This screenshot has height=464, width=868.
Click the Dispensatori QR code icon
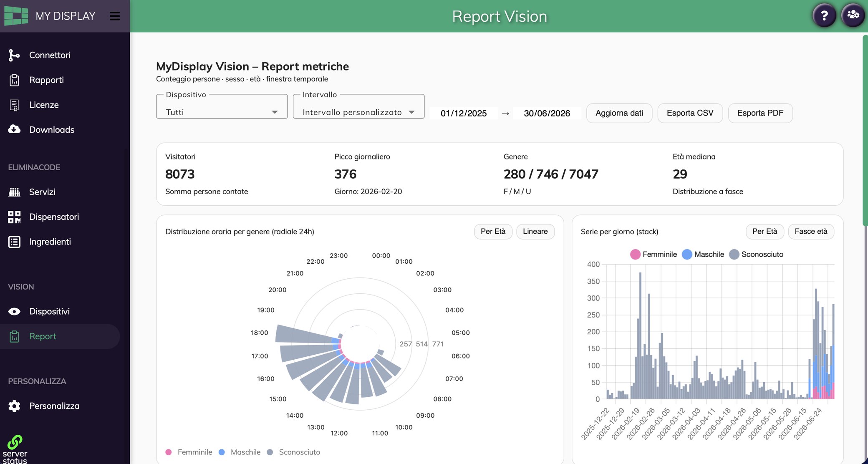(x=14, y=217)
